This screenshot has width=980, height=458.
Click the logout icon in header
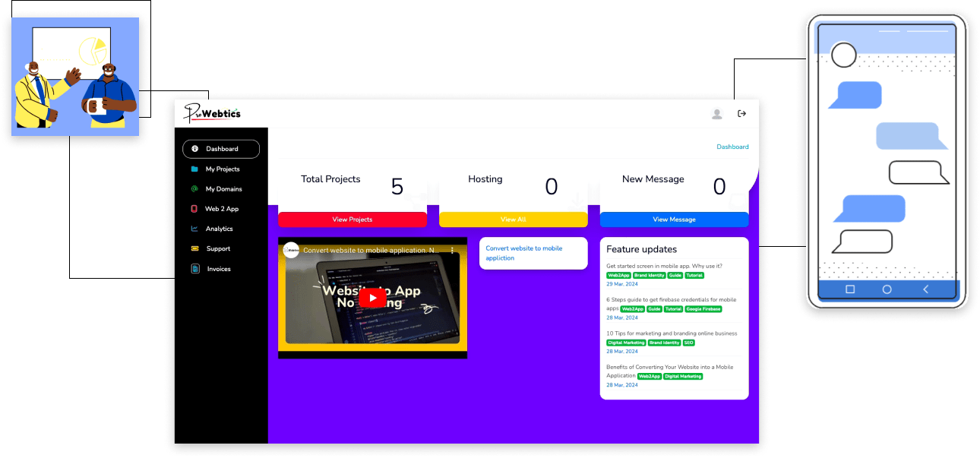click(742, 114)
